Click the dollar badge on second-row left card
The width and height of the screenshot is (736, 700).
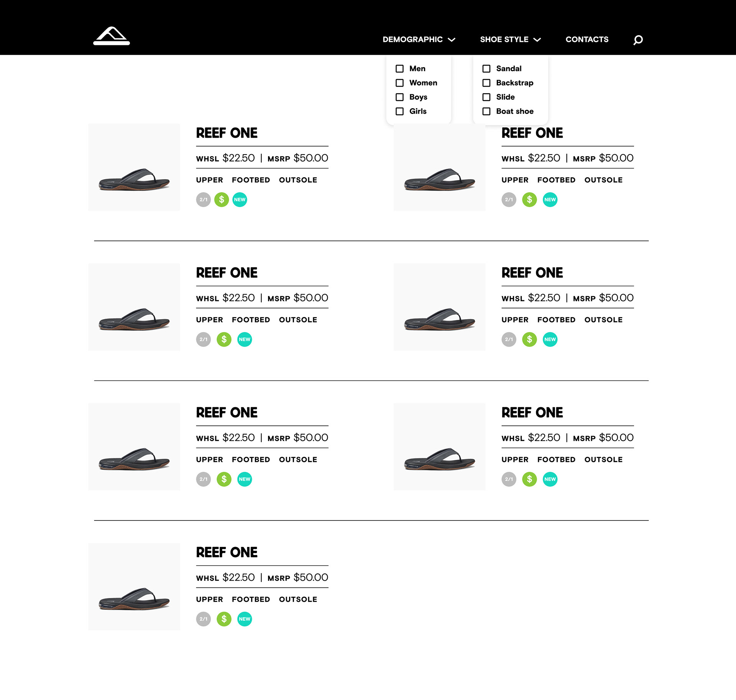tap(224, 339)
